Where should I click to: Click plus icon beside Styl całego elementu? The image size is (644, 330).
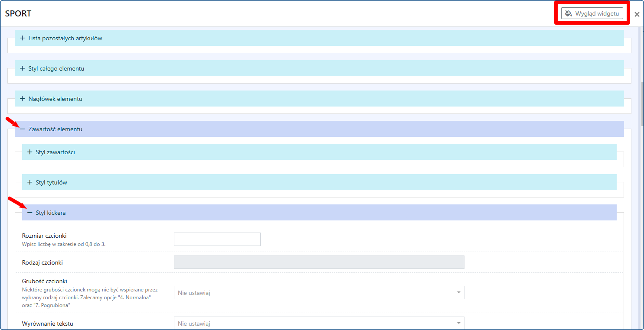(x=23, y=68)
